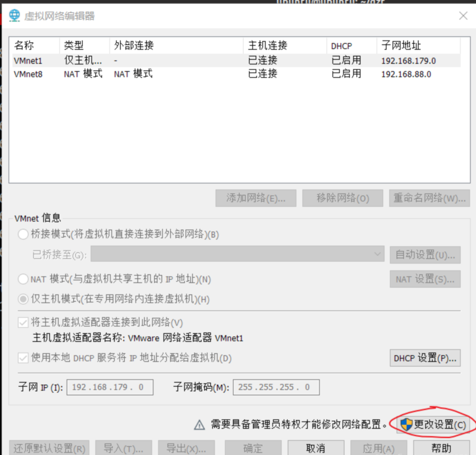Select the VMnet8 row
Image resolution: width=476 pixels, height=455 pixels.
coord(236,74)
